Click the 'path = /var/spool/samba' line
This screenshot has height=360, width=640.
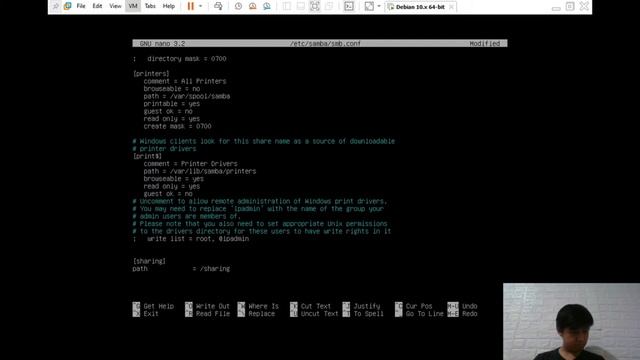(x=187, y=96)
